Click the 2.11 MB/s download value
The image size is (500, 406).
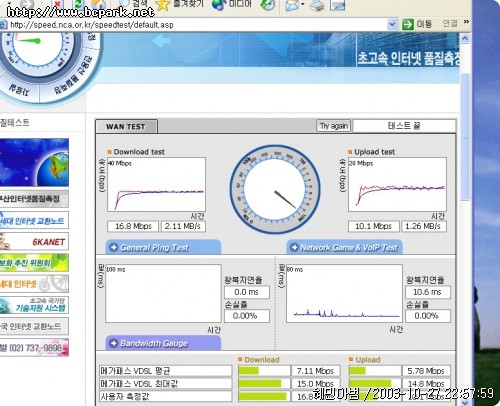coord(183,226)
